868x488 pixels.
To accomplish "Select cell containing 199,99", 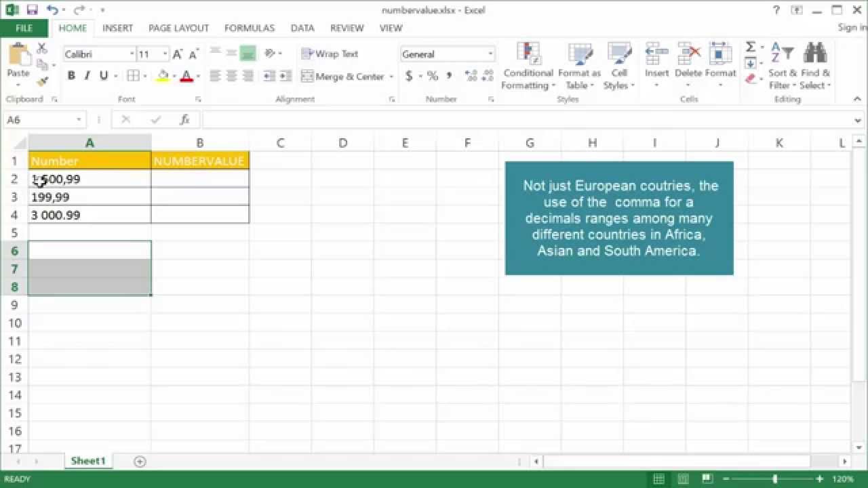I will (x=90, y=197).
